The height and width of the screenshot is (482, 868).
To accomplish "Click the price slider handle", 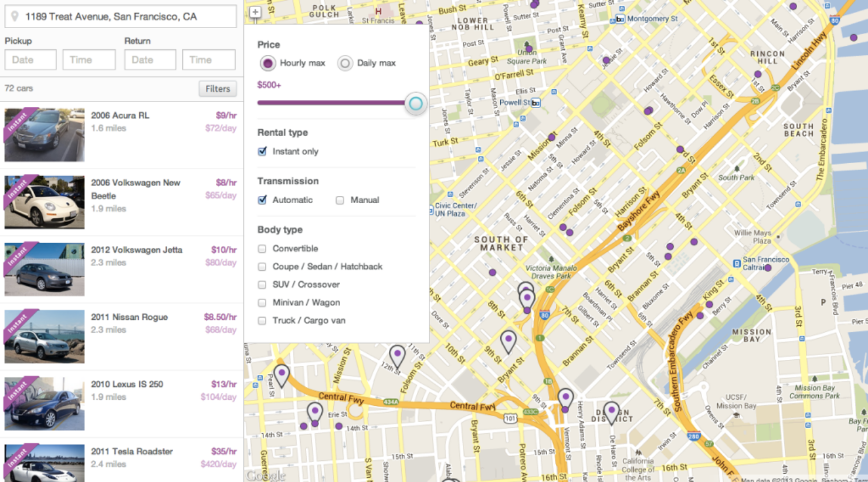I will coord(416,104).
